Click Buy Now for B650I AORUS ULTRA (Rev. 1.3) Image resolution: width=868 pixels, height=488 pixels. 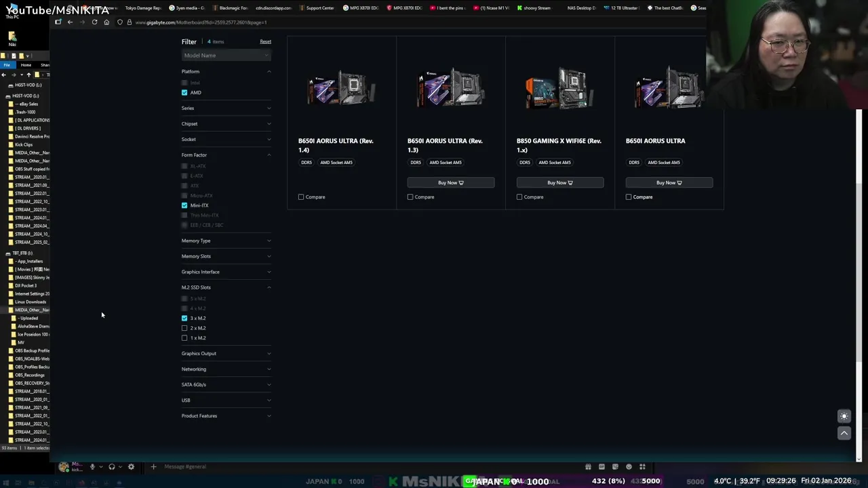point(451,182)
